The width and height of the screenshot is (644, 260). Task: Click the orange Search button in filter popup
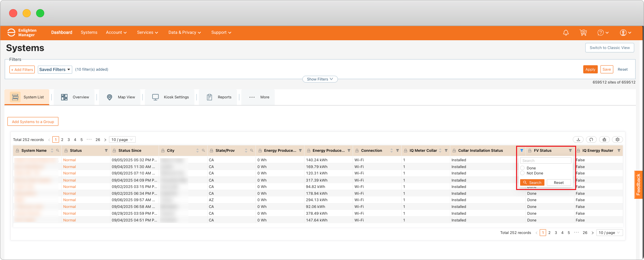coord(532,183)
